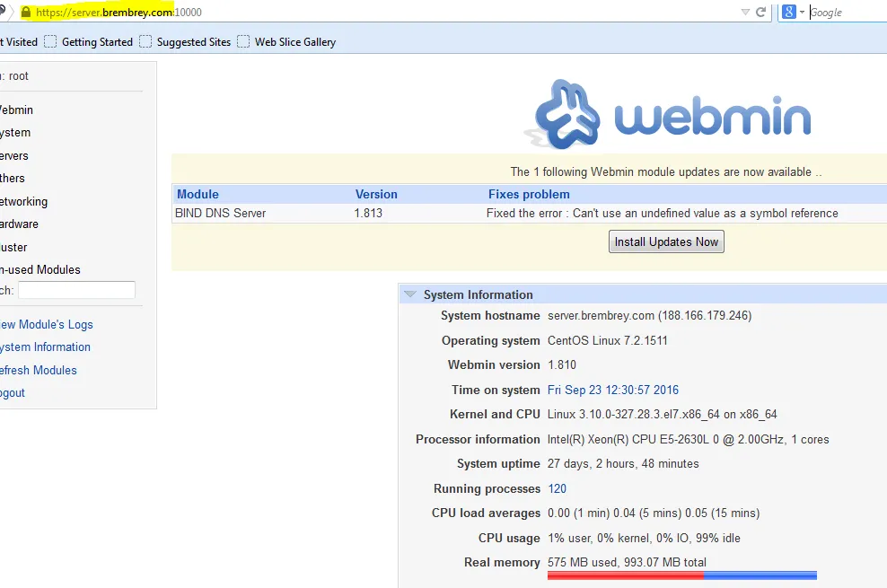Select the kernel version text
887x588 pixels.
[662, 415]
